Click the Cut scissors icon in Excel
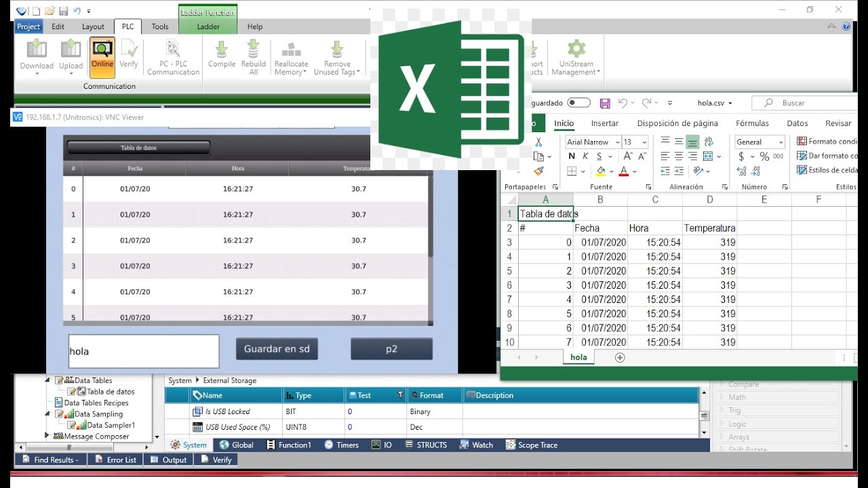 pos(538,142)
